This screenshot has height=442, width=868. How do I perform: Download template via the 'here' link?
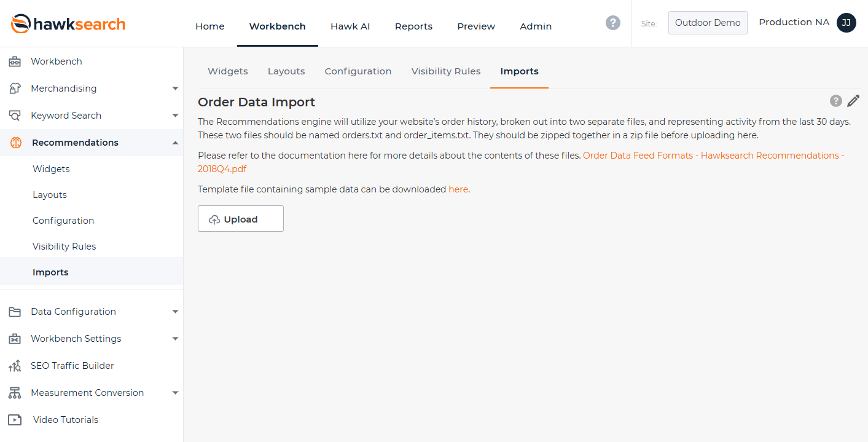pos(458,189)
